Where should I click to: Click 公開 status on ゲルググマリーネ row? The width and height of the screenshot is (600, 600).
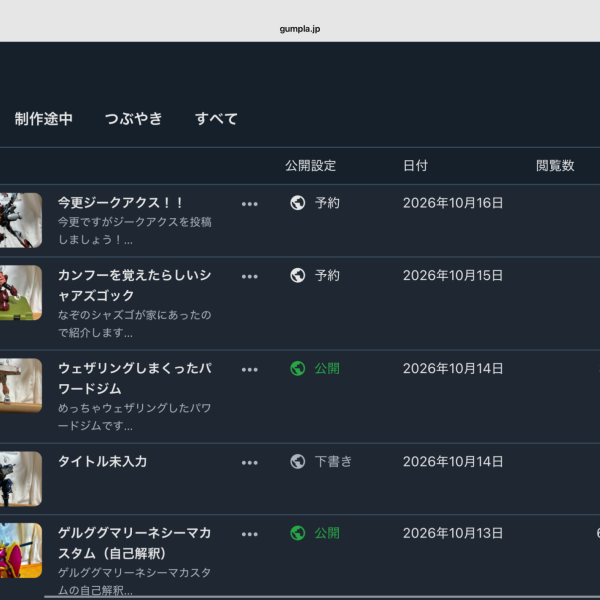pos(327,533)
